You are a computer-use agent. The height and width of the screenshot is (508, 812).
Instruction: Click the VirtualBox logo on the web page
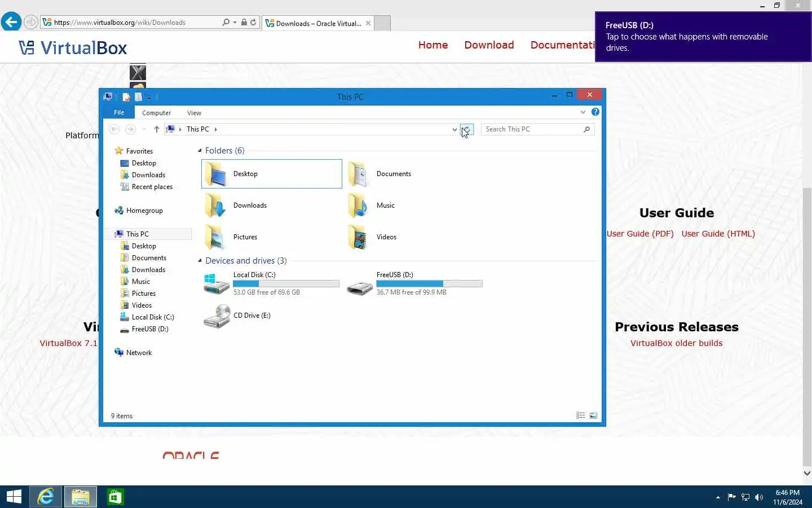(73, 48)
